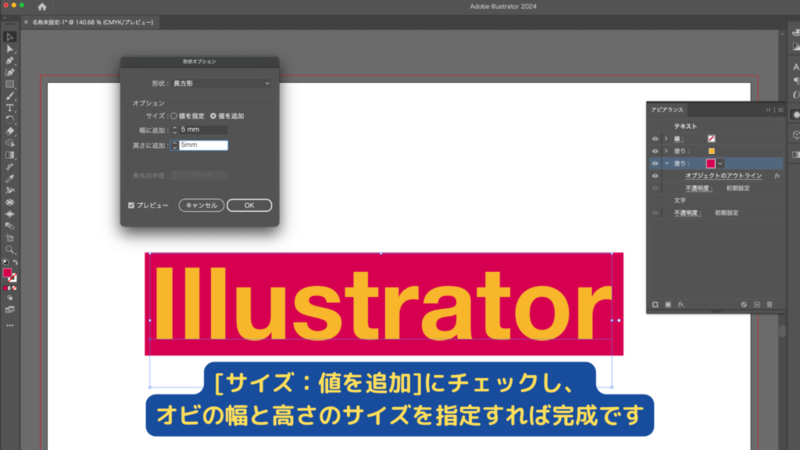
Task: Click the red 塗り fill swatch in panel
Action: pos(711,164)
